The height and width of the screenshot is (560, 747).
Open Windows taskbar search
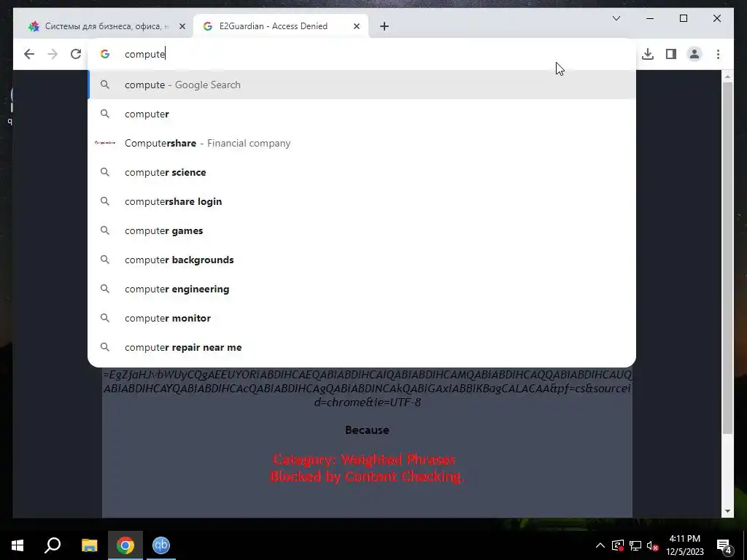click(x=53, y=545)
